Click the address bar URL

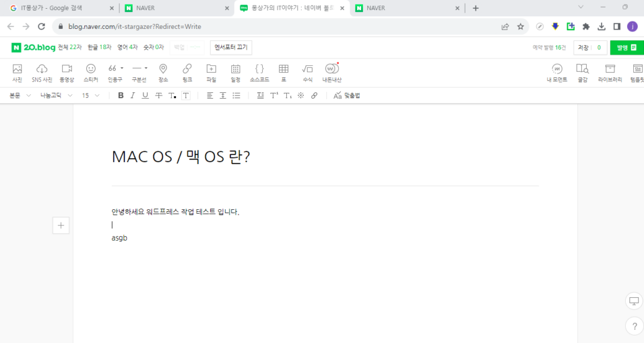tap(135, 26)
